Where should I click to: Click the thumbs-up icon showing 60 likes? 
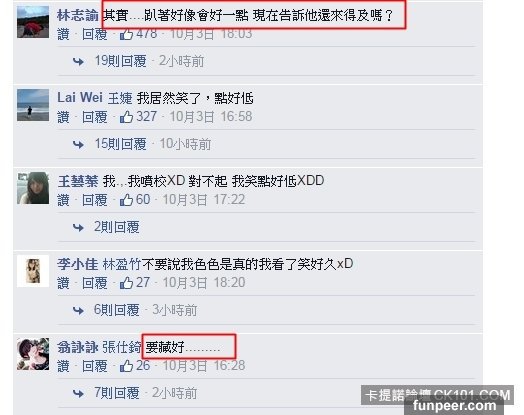[x=126, y=200]
